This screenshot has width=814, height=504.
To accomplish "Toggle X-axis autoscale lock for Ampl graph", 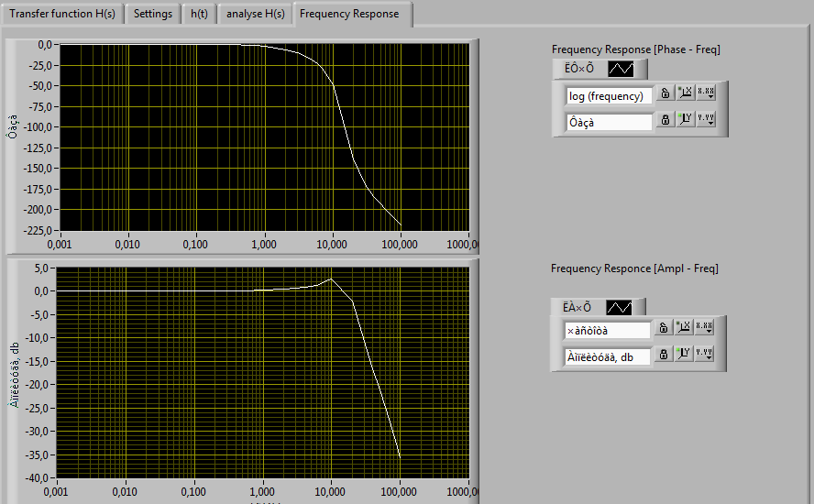I will click(x=664, y=328).
